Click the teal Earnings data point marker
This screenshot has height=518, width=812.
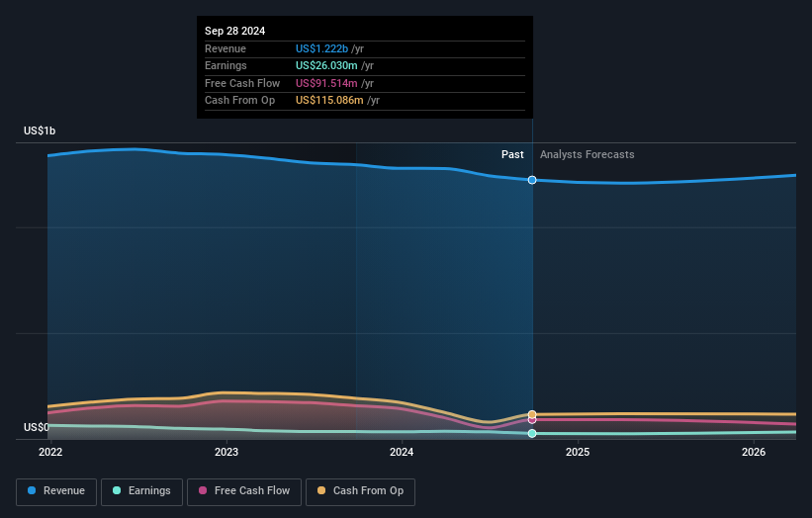coord(532,434)
